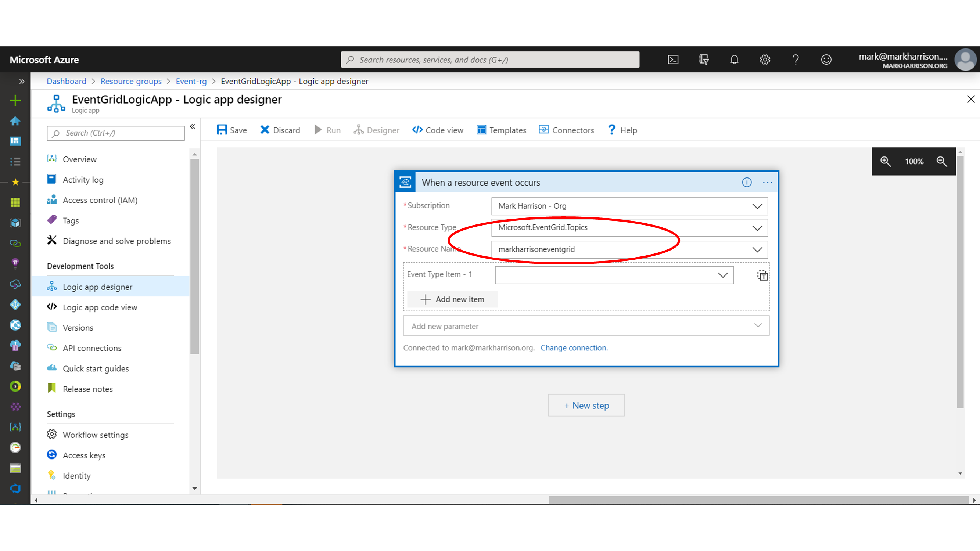
Task: Click Change connection link
Action: pyautogui.click(x=574, y=348)
